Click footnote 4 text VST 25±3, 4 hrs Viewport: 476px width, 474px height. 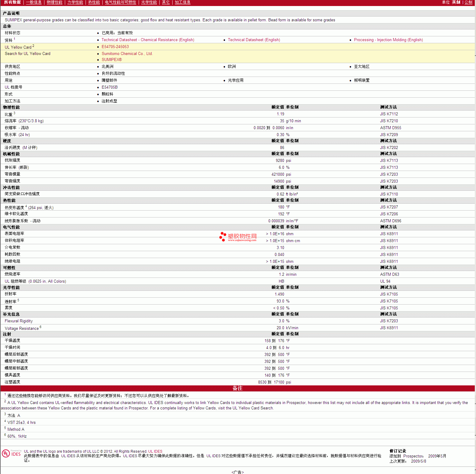point(21,423)
